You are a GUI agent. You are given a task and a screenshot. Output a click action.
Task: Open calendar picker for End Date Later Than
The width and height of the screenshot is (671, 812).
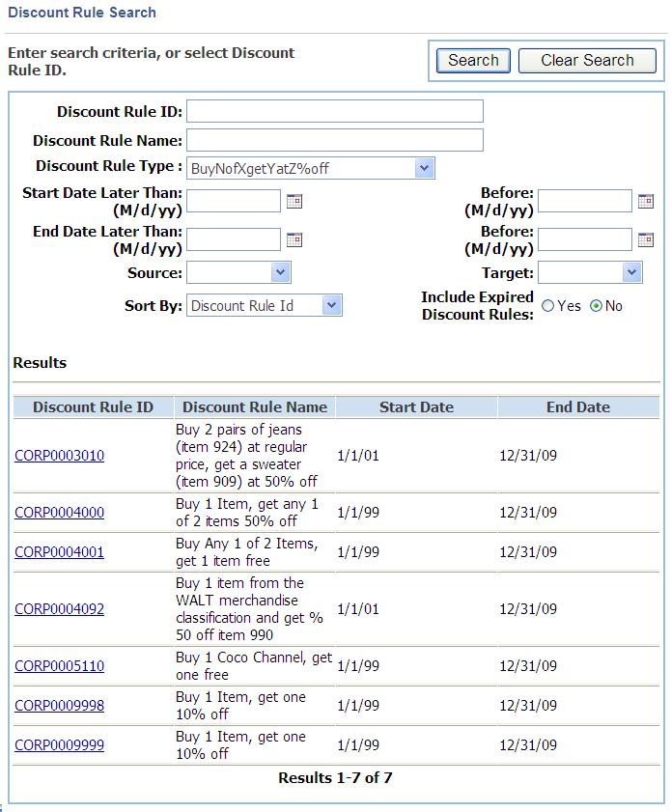[294, 239]
